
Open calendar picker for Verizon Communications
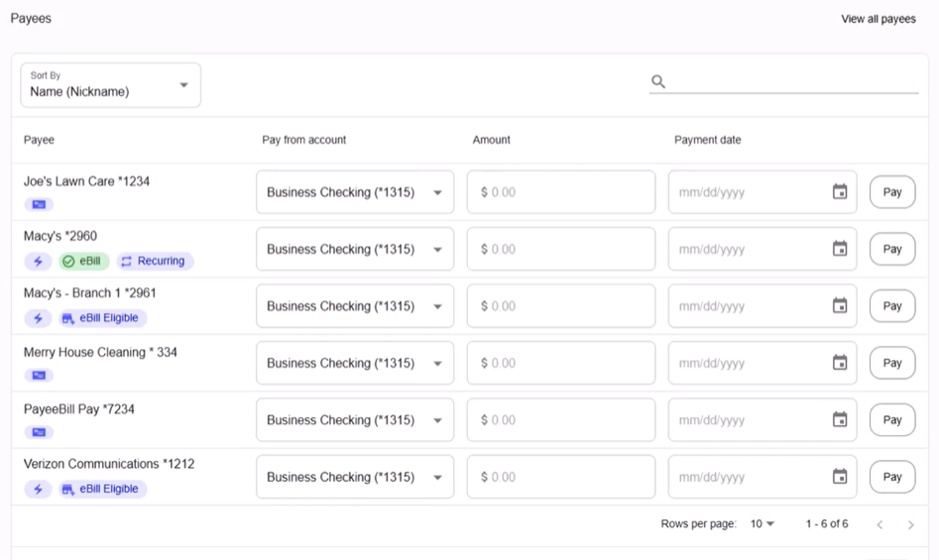tap(839, 477)
